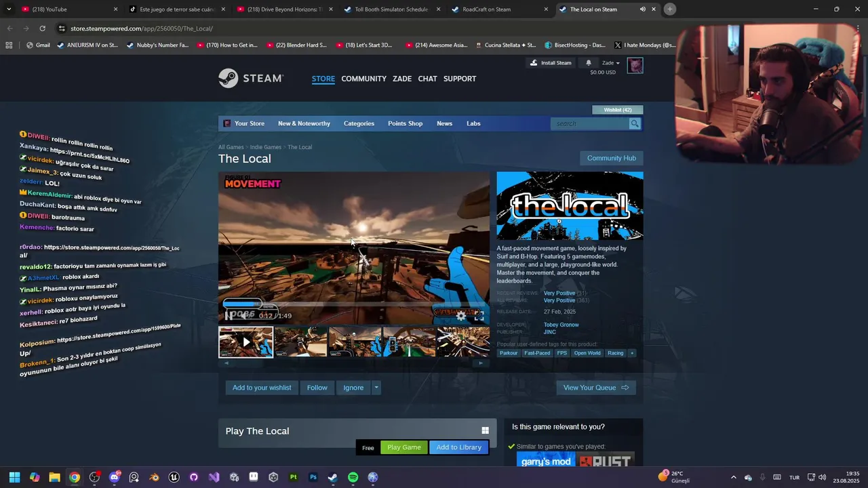Open Steam from the taskbar
This screenshot has height=488, width=868.
333,477
